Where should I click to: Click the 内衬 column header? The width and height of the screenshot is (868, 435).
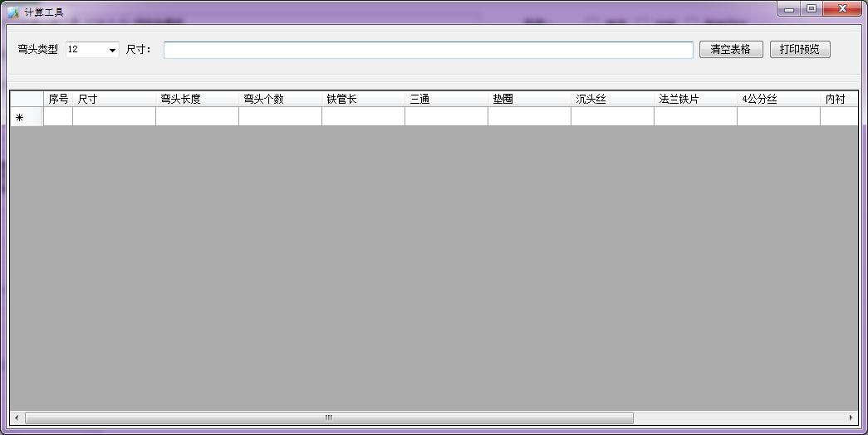839,99
